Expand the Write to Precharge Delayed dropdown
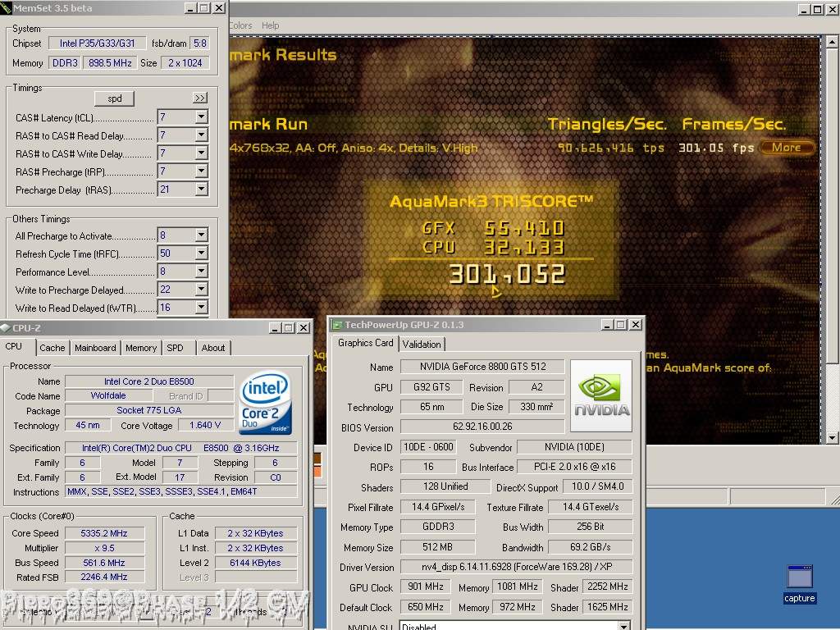The image size is (840, 630). pos(202,290)
